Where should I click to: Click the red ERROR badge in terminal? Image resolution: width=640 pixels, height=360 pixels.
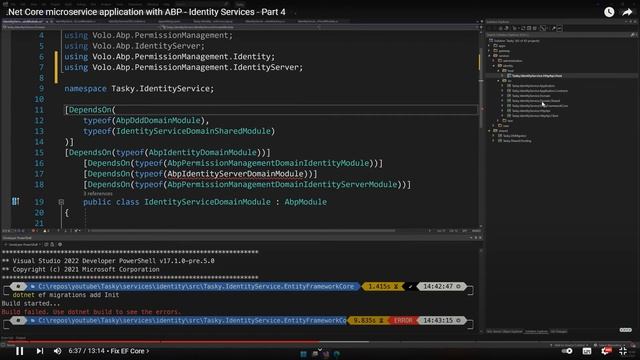403,320
